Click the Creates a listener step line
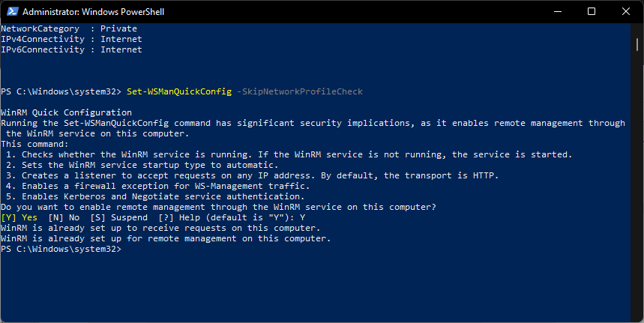 [x=252, y=175]
